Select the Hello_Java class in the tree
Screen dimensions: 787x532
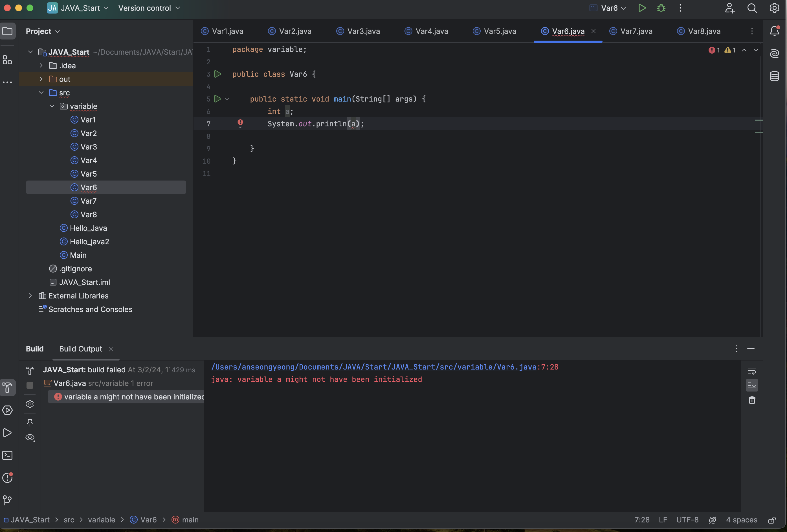coord(88,228)
